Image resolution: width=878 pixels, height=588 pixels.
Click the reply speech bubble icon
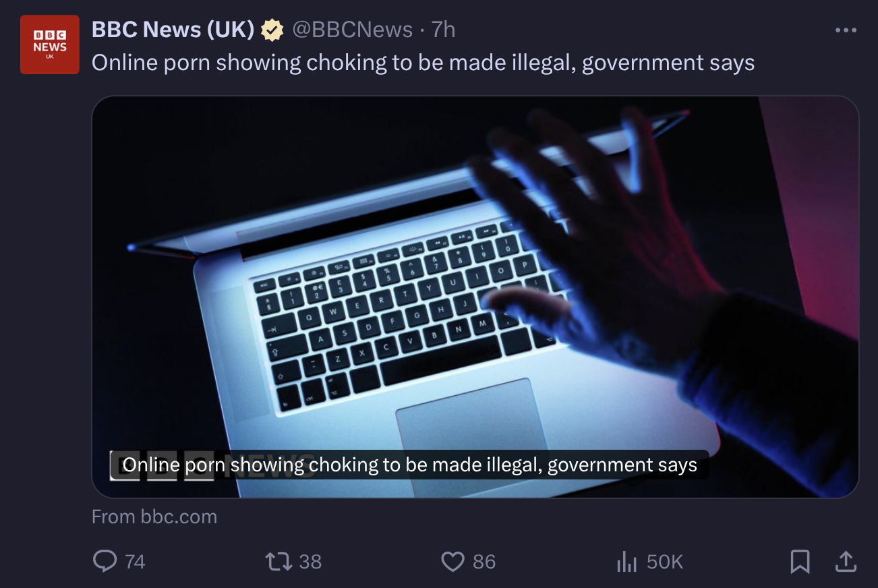coord(105,561)
